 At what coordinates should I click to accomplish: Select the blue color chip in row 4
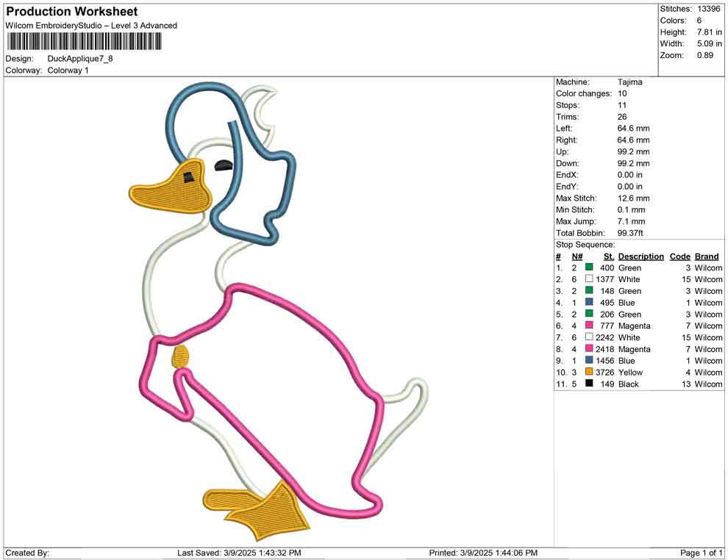point(588,302)
